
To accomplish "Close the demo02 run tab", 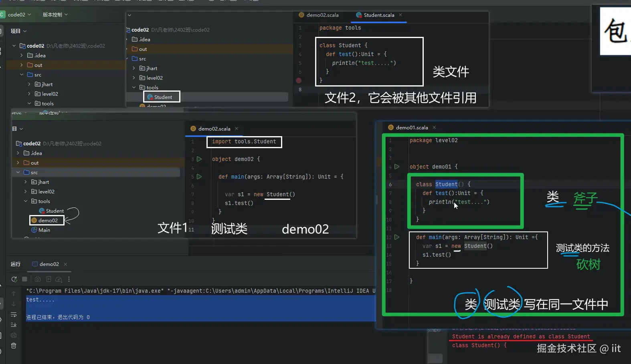I will (65, 264).
